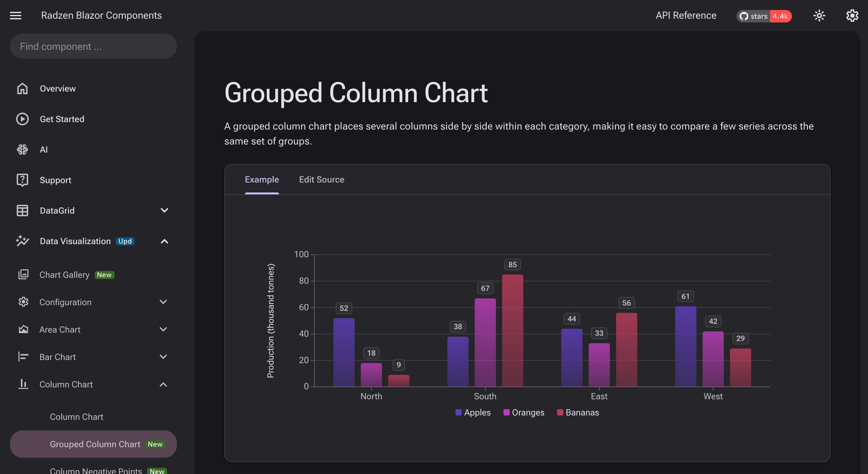Click the North Bananas bar labeled 9
The height and width of the screenshot is (474, 868).
coord(398,381)
